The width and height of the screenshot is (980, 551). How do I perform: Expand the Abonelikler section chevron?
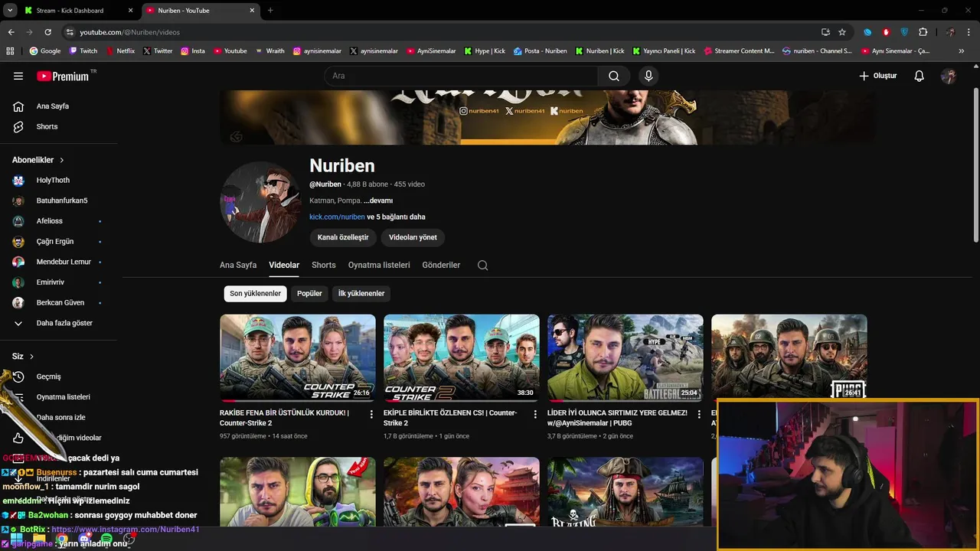61,160
